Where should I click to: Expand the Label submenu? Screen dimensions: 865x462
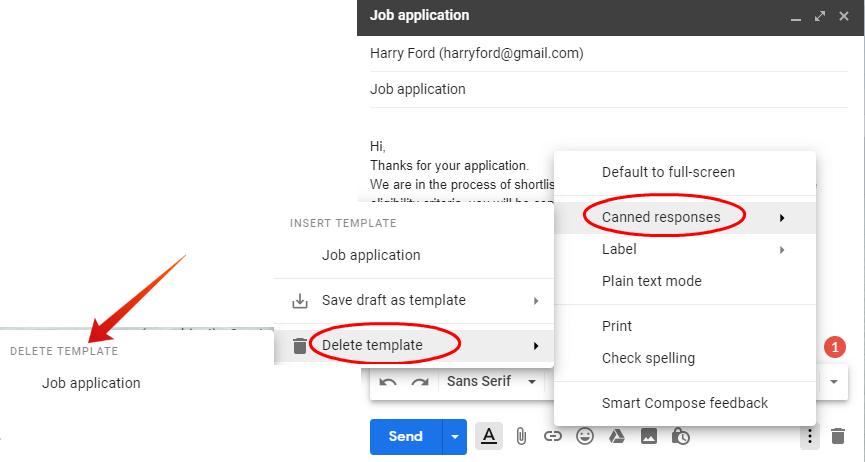point(685,249)
